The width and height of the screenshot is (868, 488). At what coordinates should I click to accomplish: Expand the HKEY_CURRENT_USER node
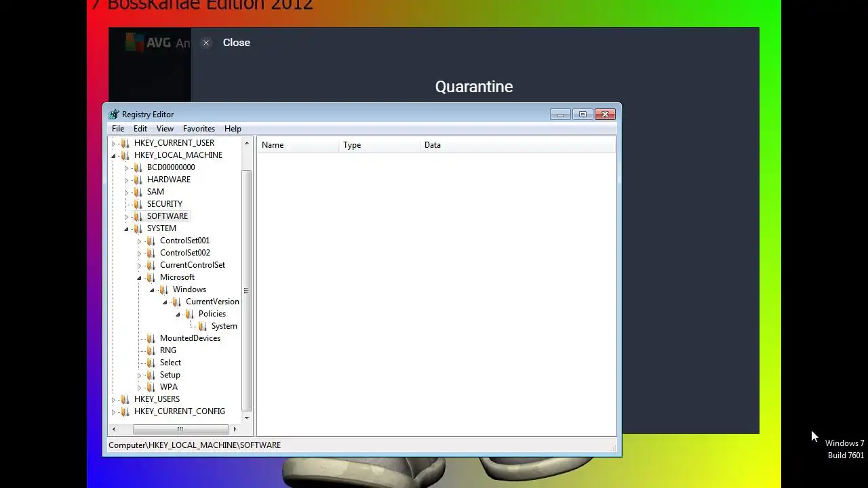(x=114, y=143)
